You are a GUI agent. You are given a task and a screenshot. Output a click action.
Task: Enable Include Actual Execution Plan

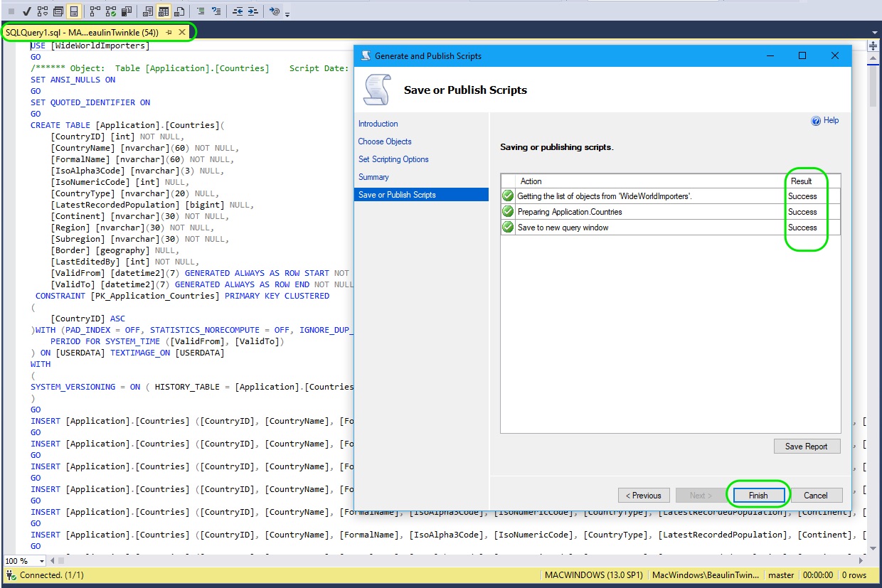coord(95,11)
